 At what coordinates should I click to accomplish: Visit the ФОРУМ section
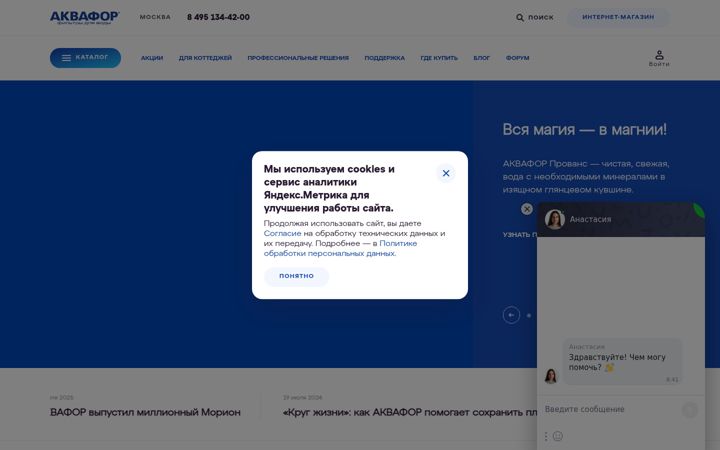click(518, 58)
